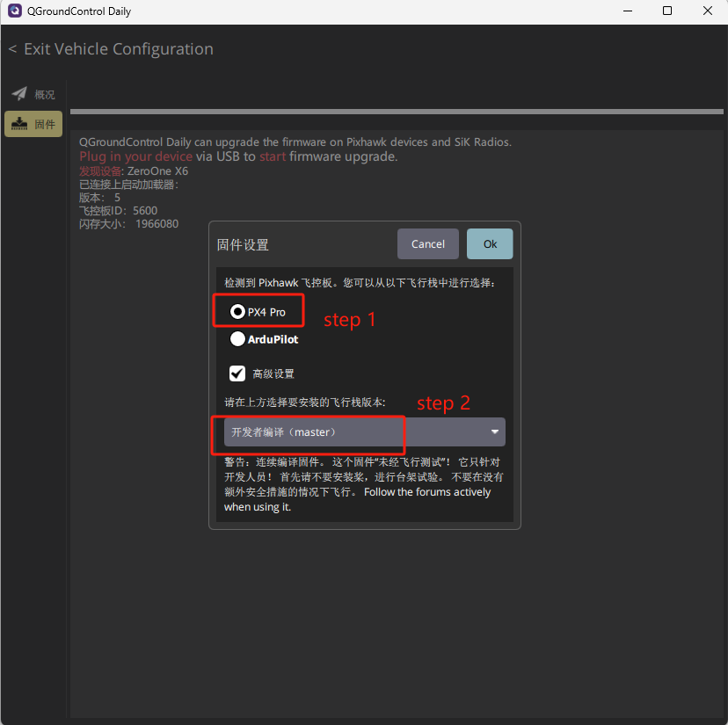
Task: Click the 固件设置 dialog title text
Action: click(243, 244)
